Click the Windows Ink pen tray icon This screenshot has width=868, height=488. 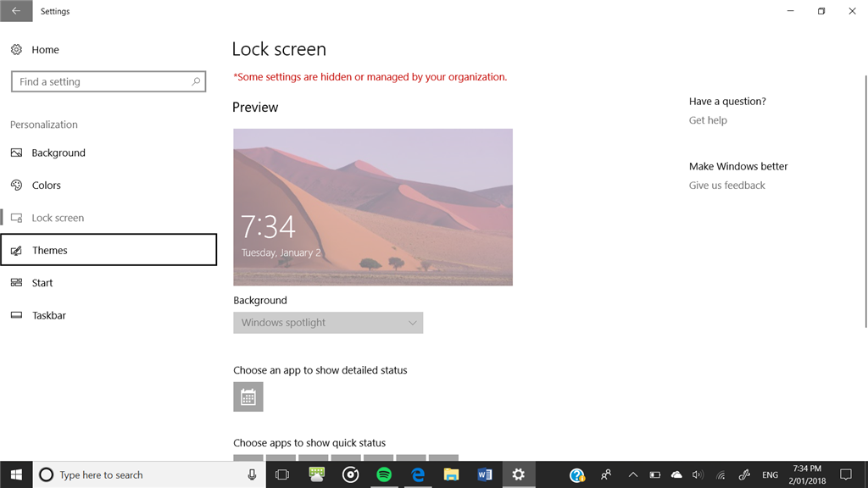[744, 474]
